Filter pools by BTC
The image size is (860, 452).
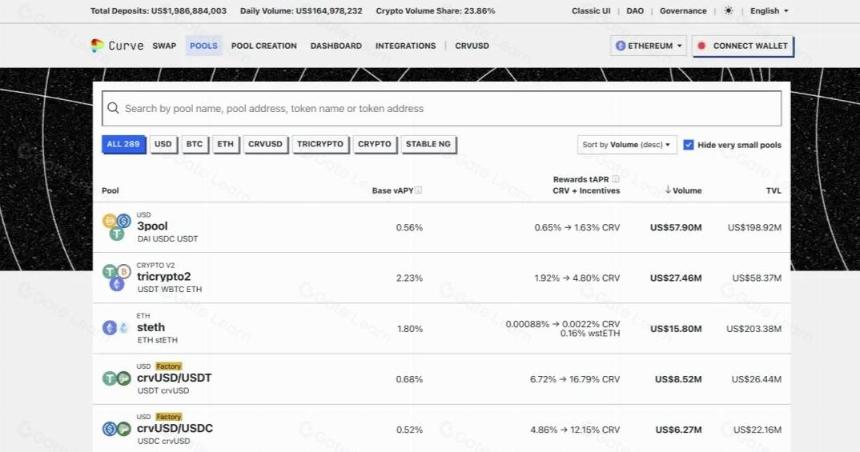pos(194,144)
